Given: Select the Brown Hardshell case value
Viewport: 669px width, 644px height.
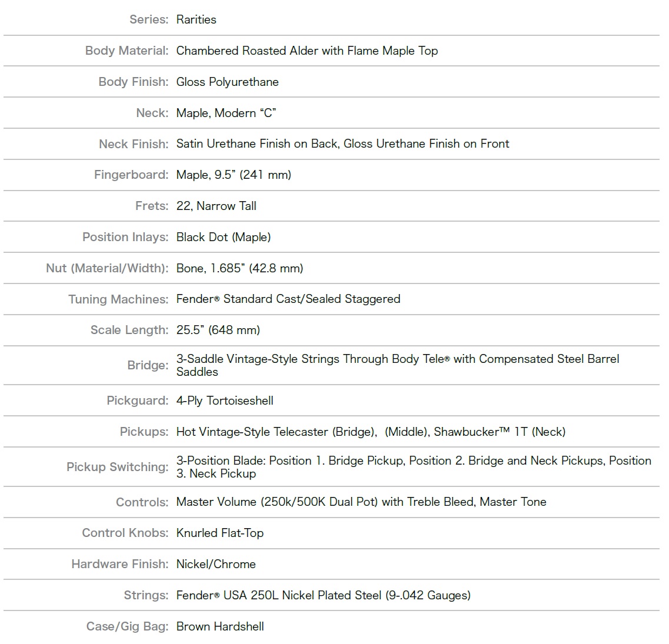Looking at the screenshot, I should (x=220, y=626).
